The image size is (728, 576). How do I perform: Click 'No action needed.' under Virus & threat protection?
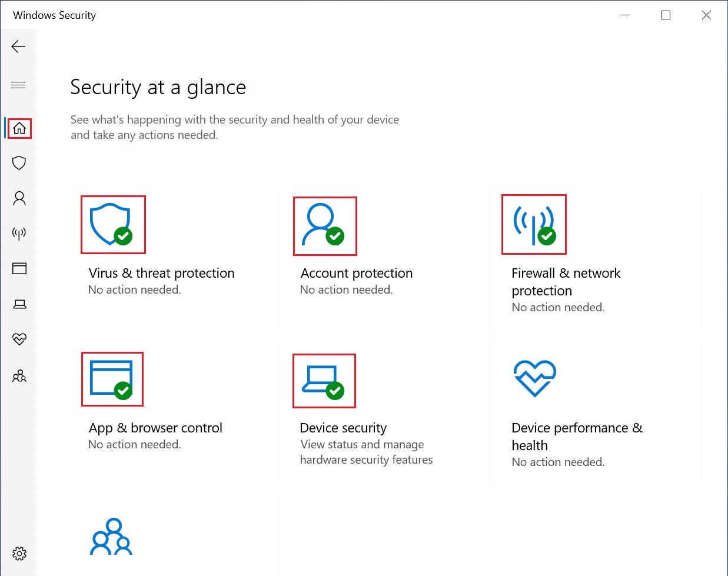(134, 289)
